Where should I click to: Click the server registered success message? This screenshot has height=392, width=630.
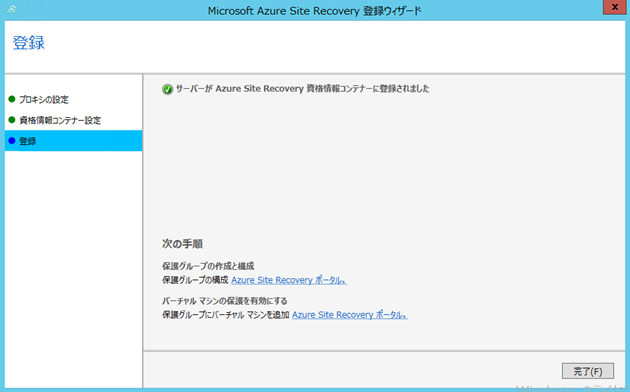pos(303,89)
